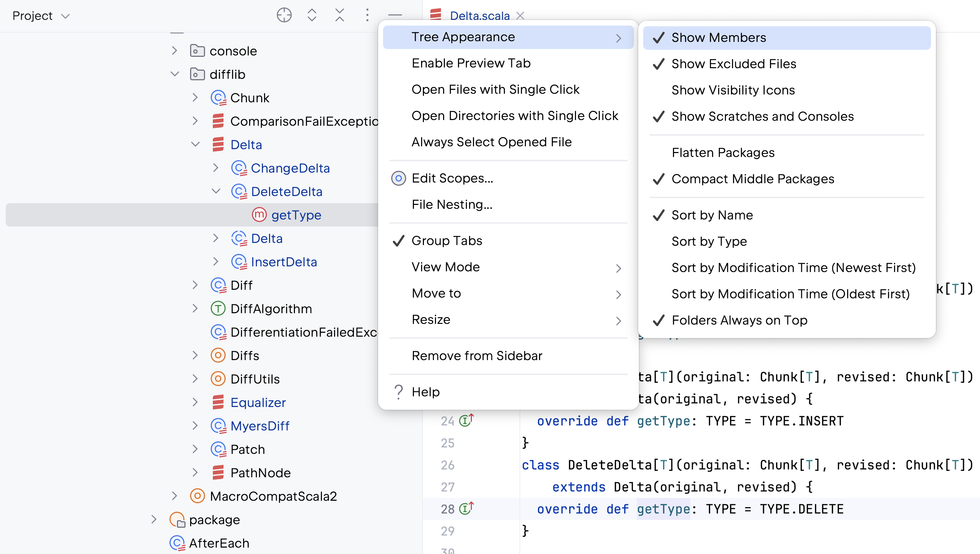Image resolution: width=980 pixels, height=554 pixels.
Task: Click the getType method icon in tree
Action: click(259, 214)
